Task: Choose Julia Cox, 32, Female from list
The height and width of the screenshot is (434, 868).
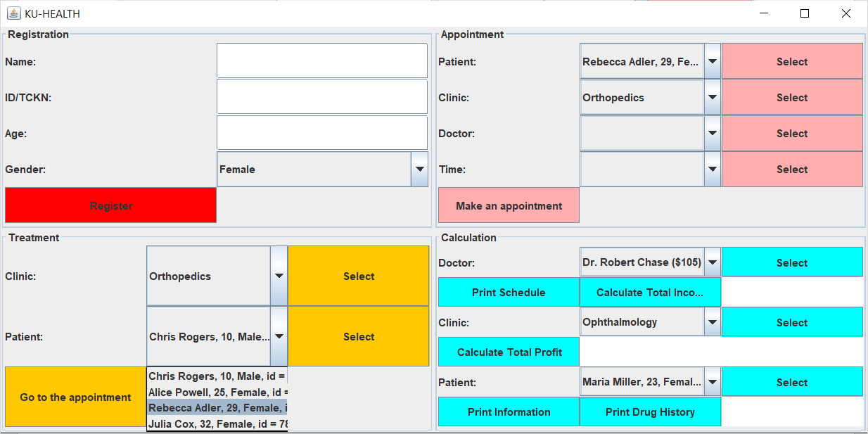Action: (217, 423)
